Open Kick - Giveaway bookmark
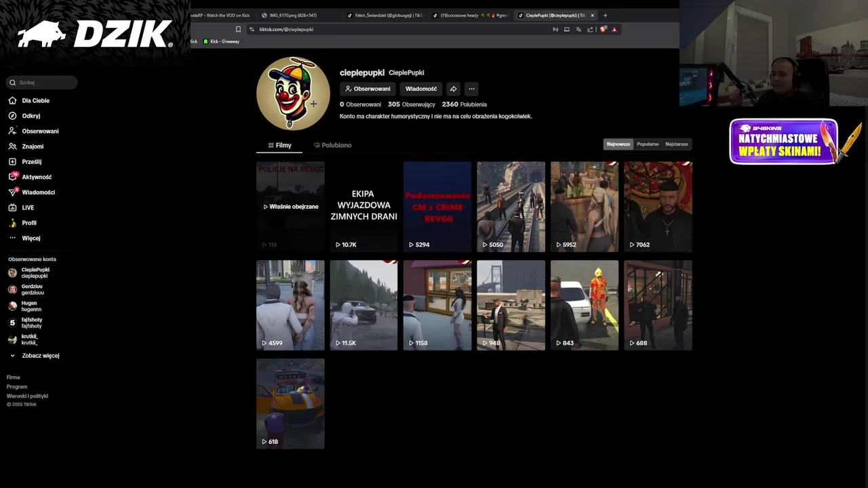 click(221, 41)
